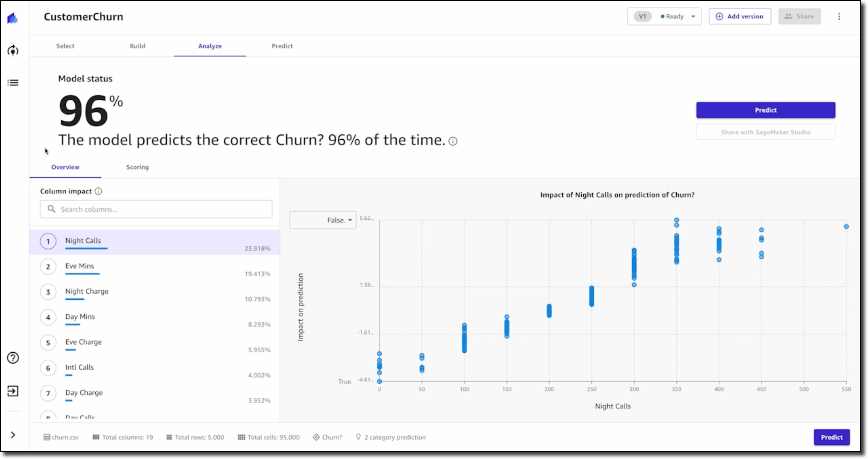The width and height of the screenshot is (868, 459).
Task: Click info icon after accuracy sentence
Action: (x=453, y=141)
